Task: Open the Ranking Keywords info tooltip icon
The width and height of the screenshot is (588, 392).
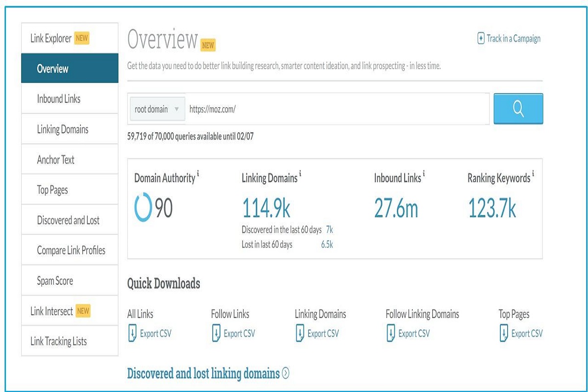Action: tap(533, 174)
